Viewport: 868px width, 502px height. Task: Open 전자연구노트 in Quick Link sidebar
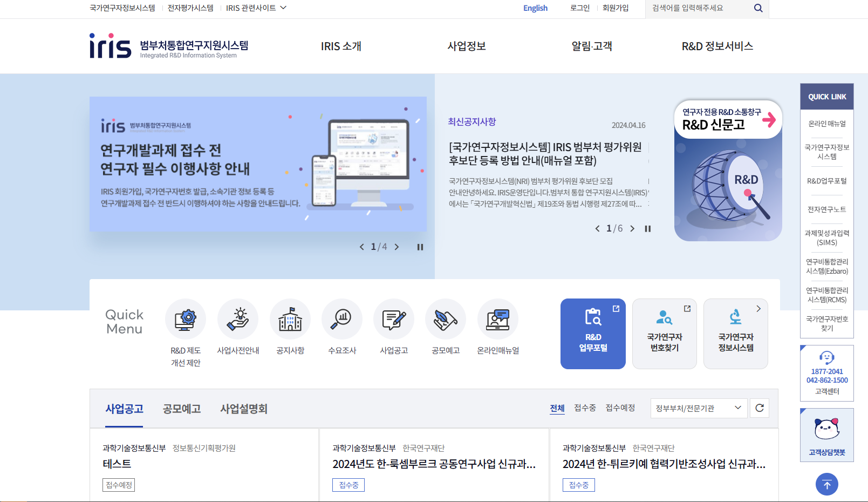click(x=827, y=209)
